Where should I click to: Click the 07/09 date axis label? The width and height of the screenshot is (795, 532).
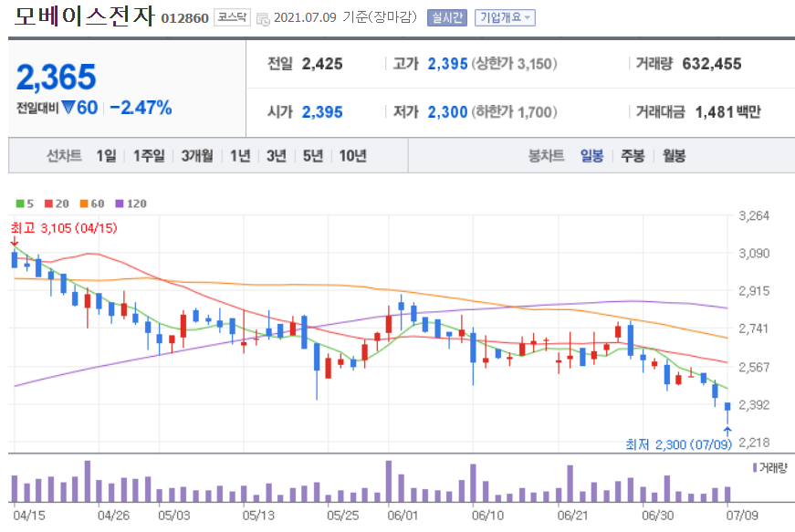pos(742,516)
